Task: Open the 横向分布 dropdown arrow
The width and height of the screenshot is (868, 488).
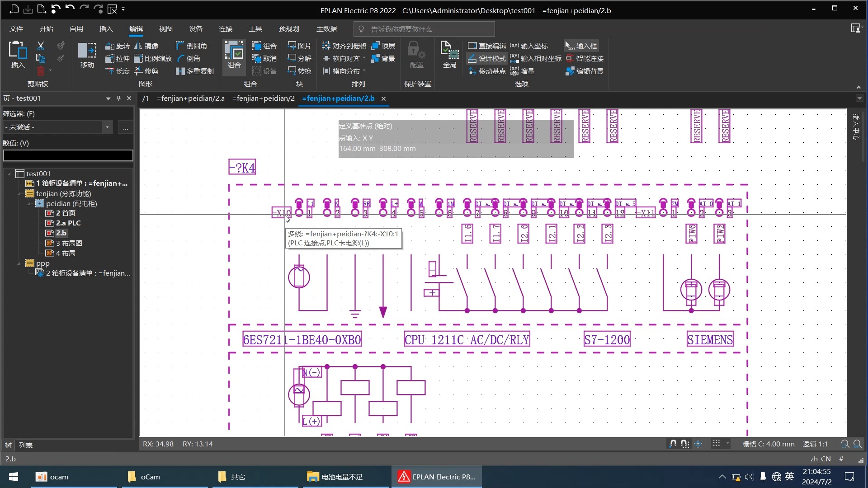Action: click(364, 71)
